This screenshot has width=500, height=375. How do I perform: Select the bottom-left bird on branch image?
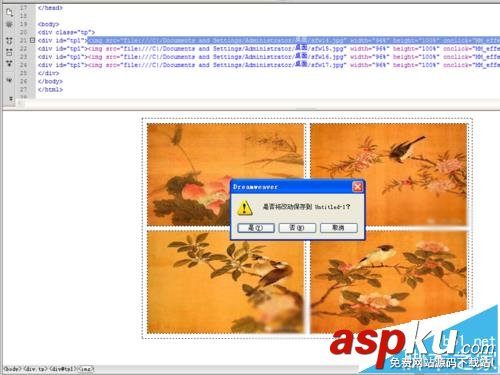pyautogui.click(x=225, y=282)
